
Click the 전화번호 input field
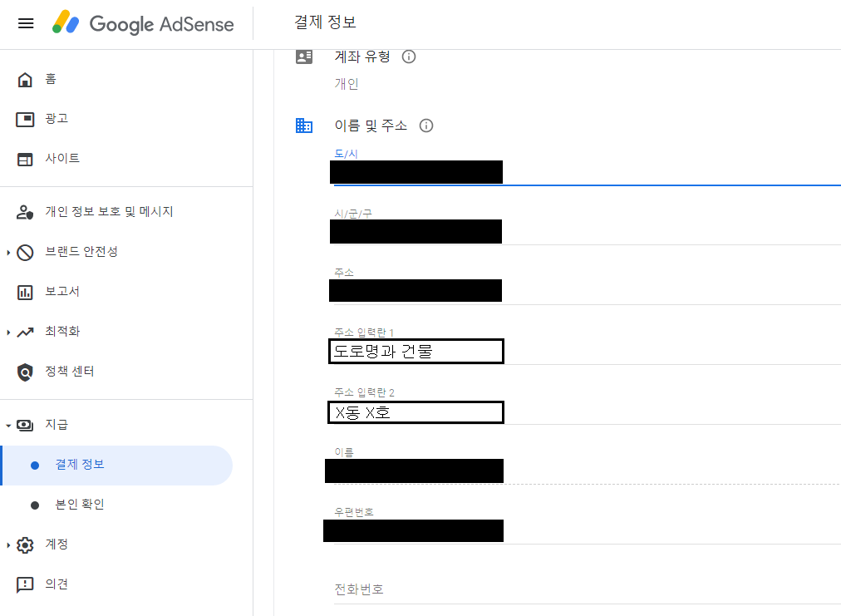tap(587, 590)
